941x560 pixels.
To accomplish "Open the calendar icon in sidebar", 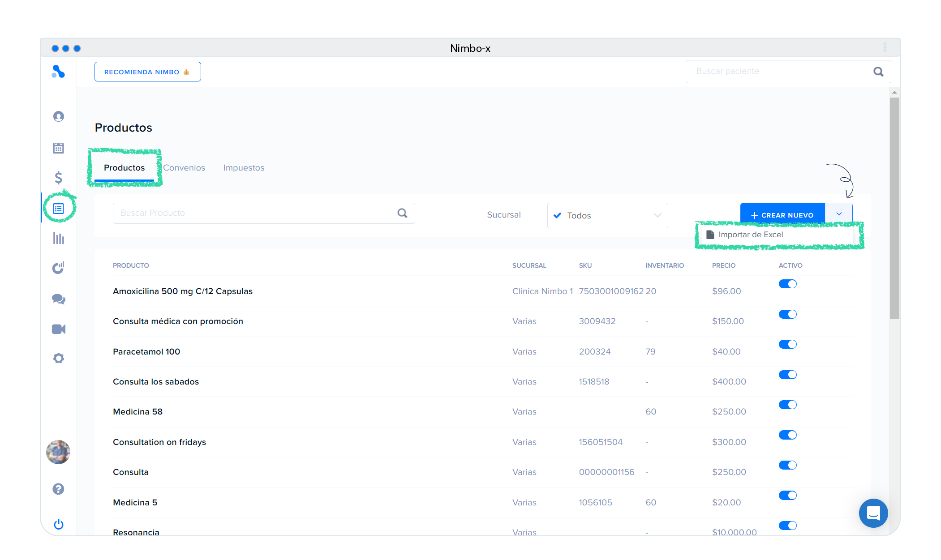I will [58, 148].
